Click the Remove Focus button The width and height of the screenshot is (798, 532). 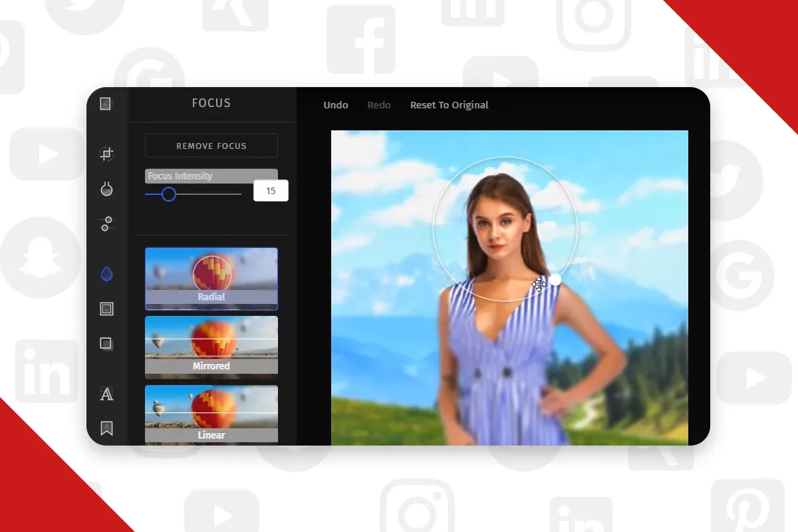click(x=211, y=146)
